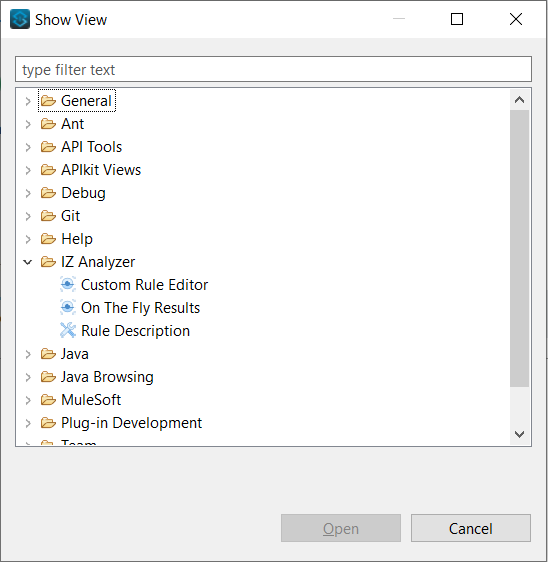Expand the Git category
548x562 pixels.
click(28, 216)
